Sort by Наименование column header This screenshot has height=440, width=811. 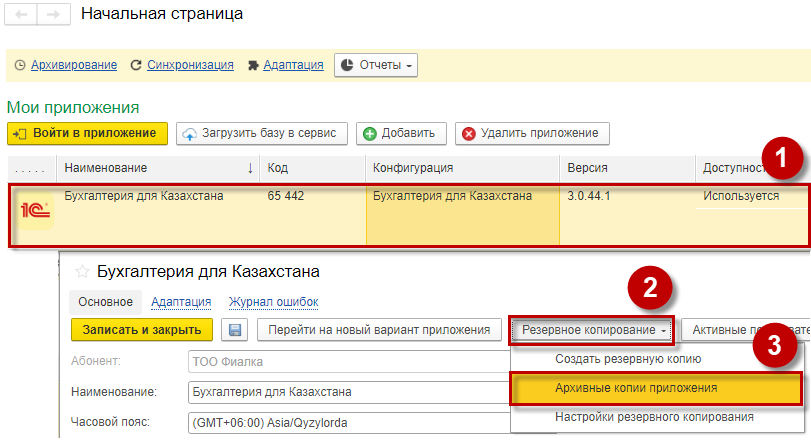click(x=158, y=168)
